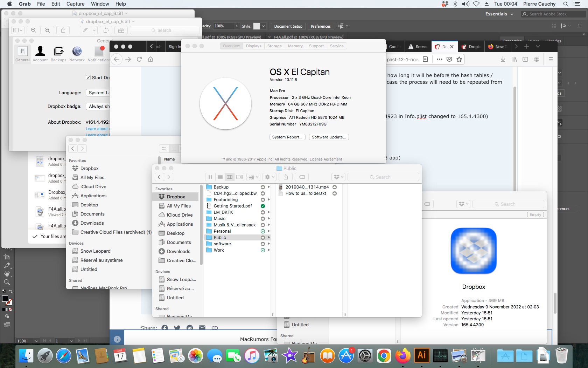This screenshot has width=588, height=368.
Task: Click the Document Setup button
Action: [x=288, y=26]
